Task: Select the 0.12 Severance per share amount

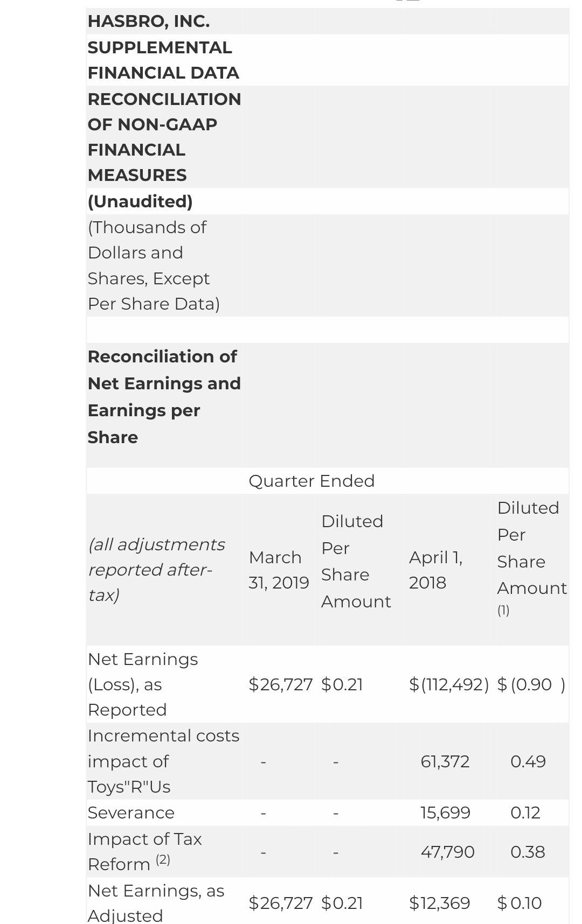Action: tap(525, 813)
